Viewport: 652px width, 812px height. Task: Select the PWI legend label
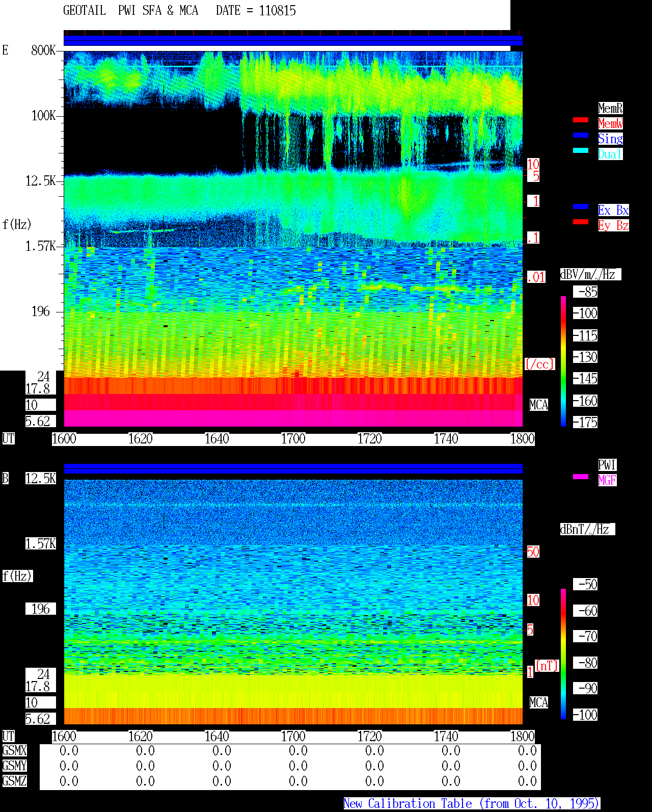tap(607, 465)
